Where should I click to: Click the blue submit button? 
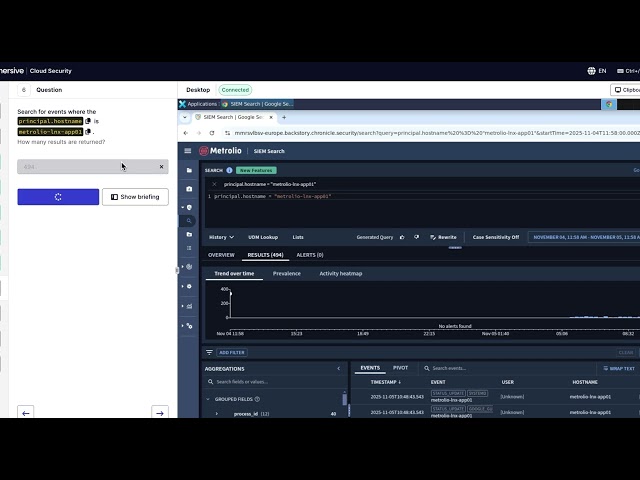tap(58, 197)
